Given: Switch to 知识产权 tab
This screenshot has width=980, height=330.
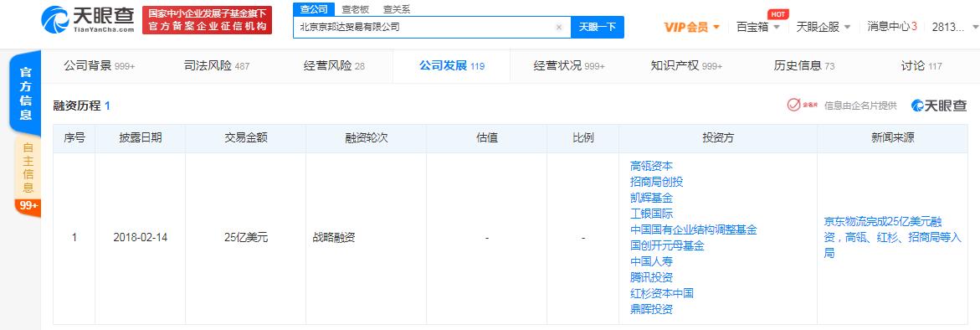Looking at the screenshot, I should pyautogui.click(x=686, y=65).
